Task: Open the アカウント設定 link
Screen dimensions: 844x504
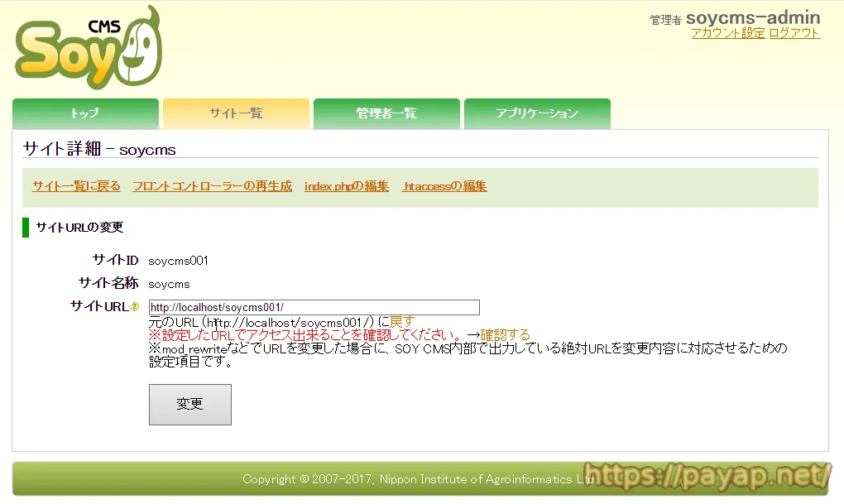Action: [728, 33]
